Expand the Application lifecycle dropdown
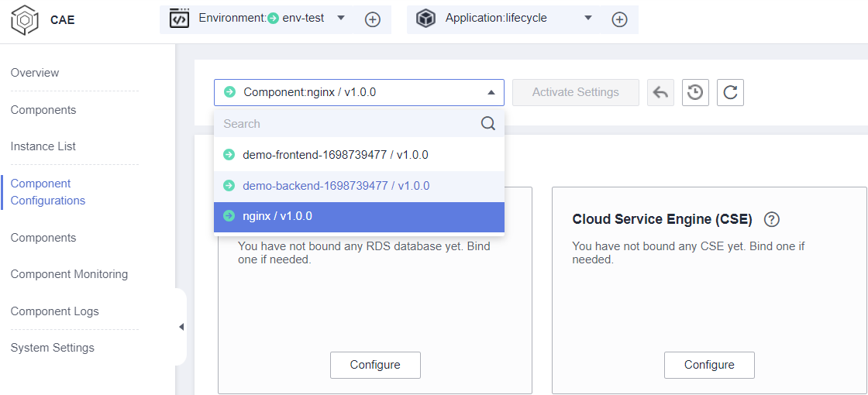This screenshot has height=395, width=868. pyautogui.click(x=587, y=19)
